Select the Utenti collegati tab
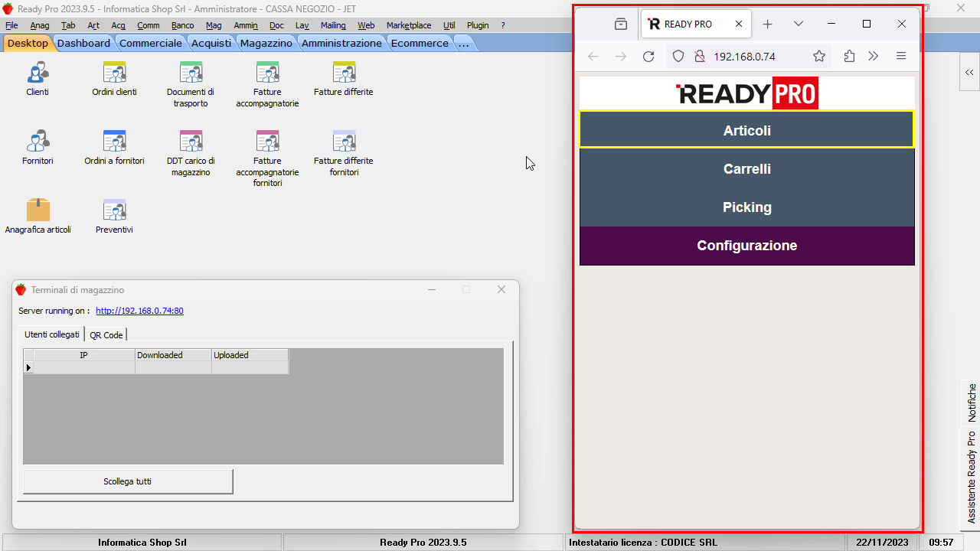This screenshot has width=980, height=551. [x=51, y=334]
